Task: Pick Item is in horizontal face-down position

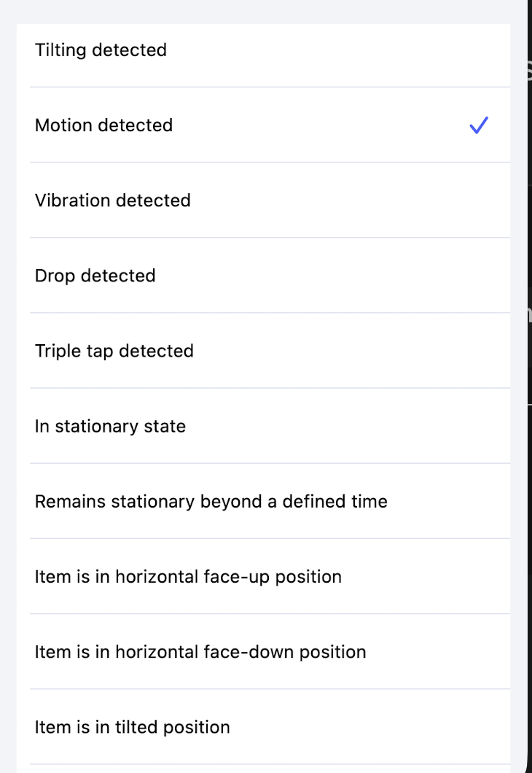Action: (x=200, y=652)
